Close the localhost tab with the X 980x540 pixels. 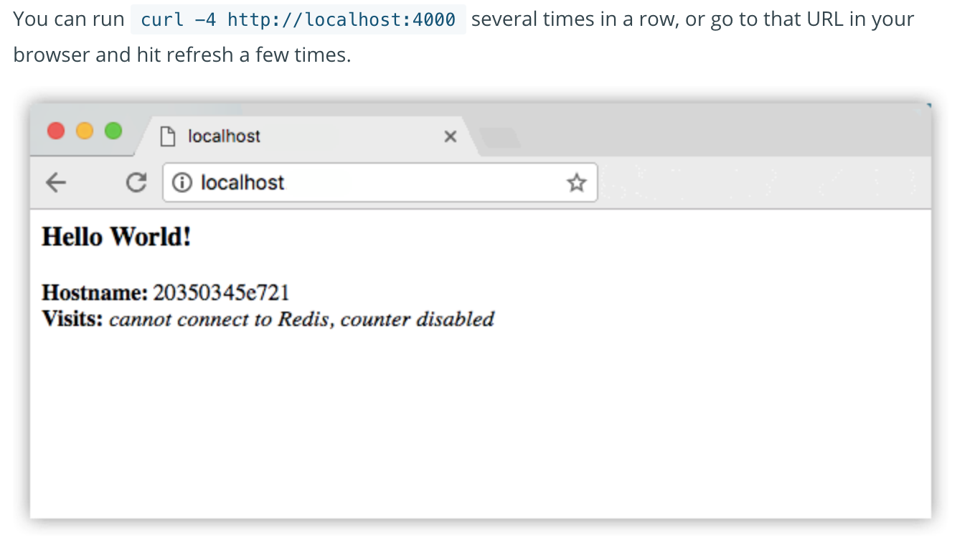coord(450,136)
